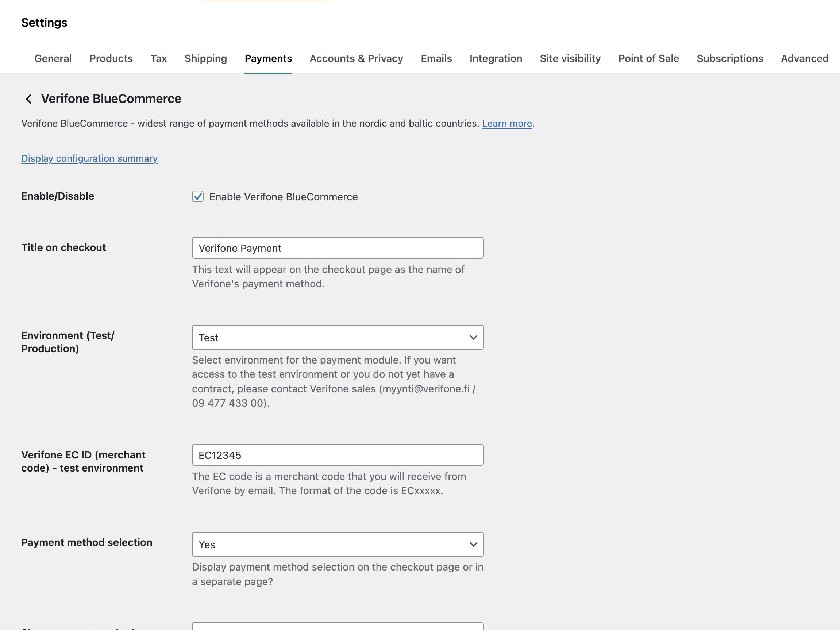Viewport: 840px width, 630px height.
Task: Open the Integration tab
Action: tap(496, 58)
